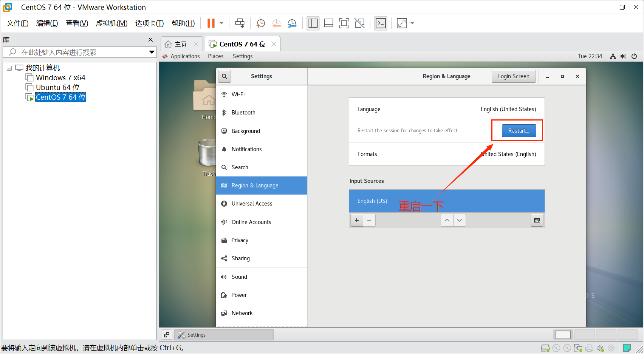Open the 帮助(H) menu

(183, 23)
